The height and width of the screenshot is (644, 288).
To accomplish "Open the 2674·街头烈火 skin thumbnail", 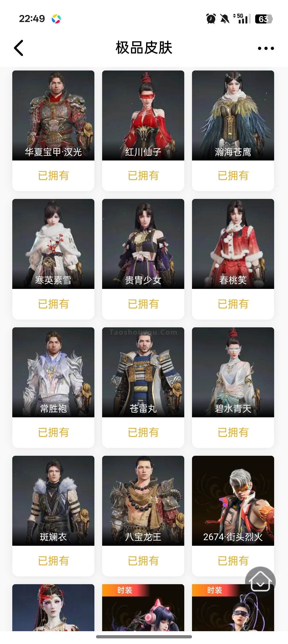I will [x=233, y=501].
